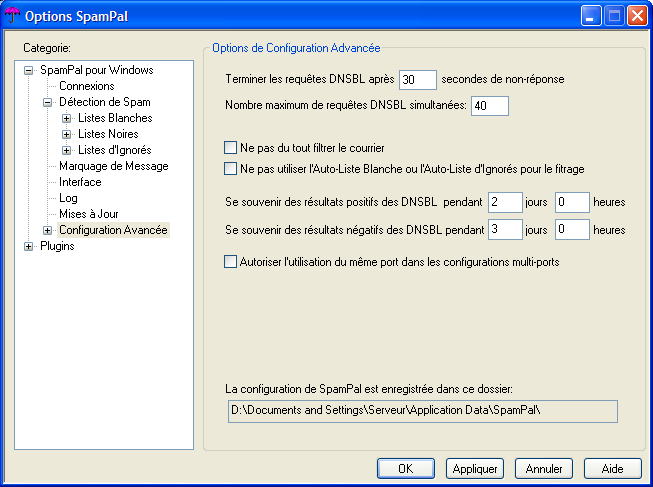Viewport: 653px width, 487px height.
Task: Expand the Listes d'Ignorés node
Action: pos(66,150)
